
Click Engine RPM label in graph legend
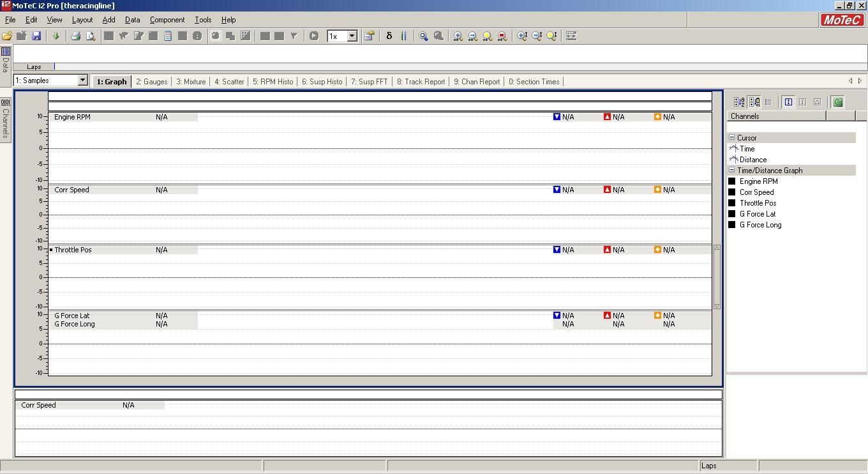click(72, 117)
